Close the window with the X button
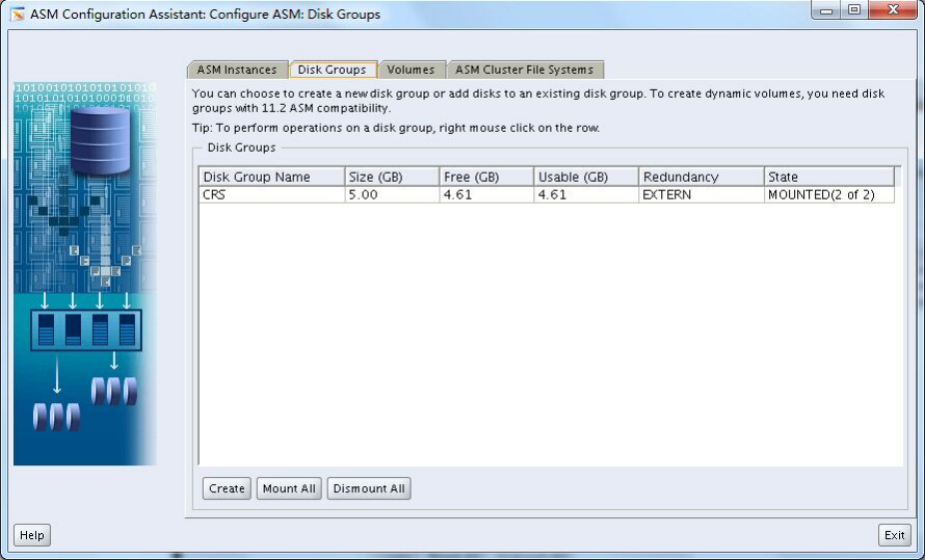925x560 pixels. [893, 10]
